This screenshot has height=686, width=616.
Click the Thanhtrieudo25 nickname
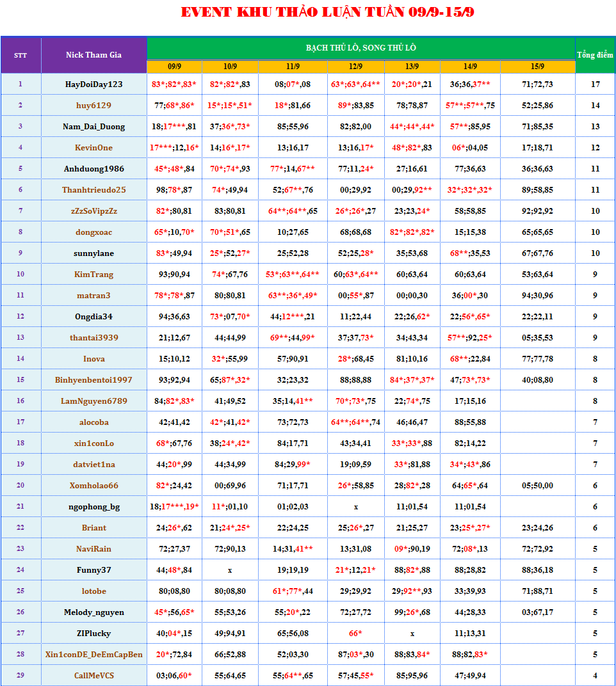point(93,189)
